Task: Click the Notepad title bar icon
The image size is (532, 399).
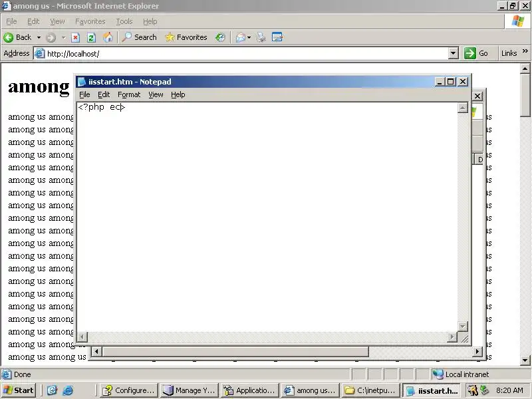Action: pyautogui.click(x=81, y=81)
